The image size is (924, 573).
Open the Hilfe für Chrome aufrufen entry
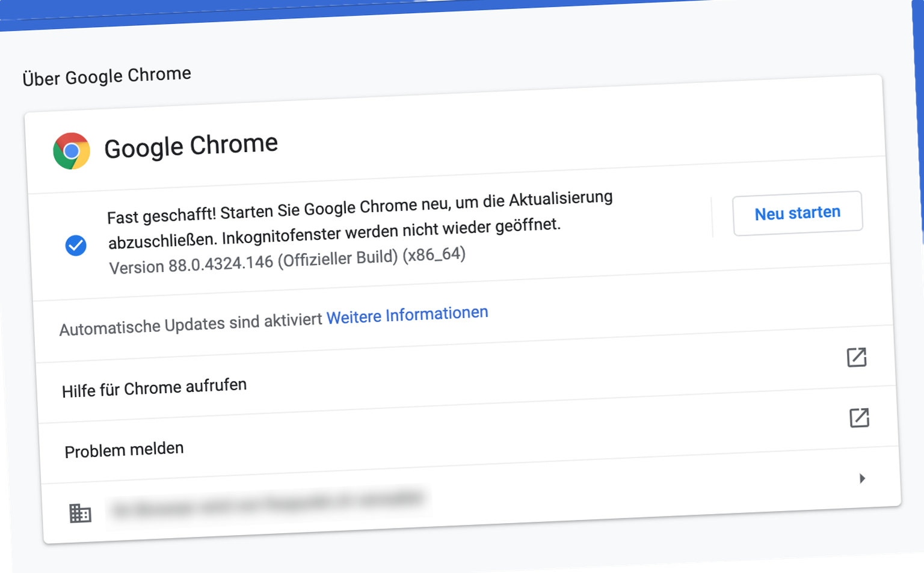pyautogui.click(x=154, y=388)
